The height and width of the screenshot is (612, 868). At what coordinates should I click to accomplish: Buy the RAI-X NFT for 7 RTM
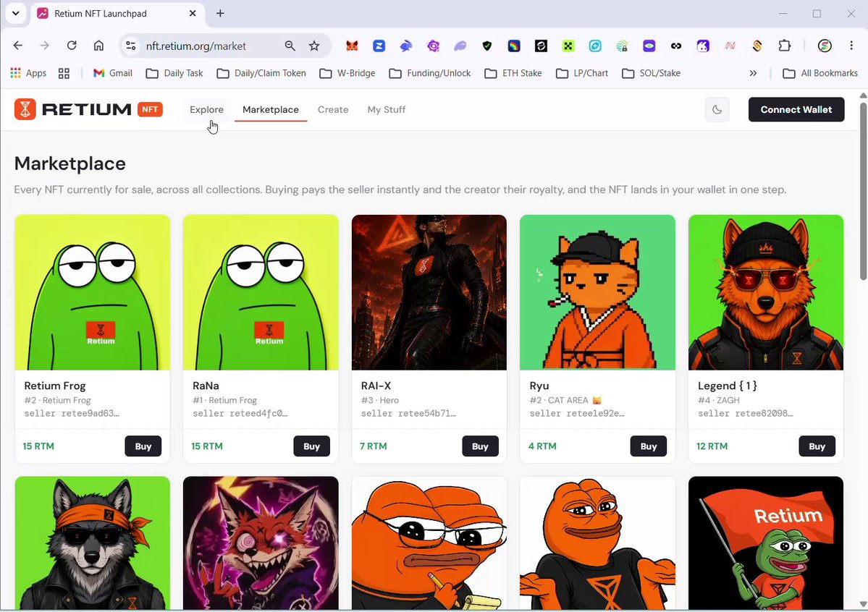[480, 446]
